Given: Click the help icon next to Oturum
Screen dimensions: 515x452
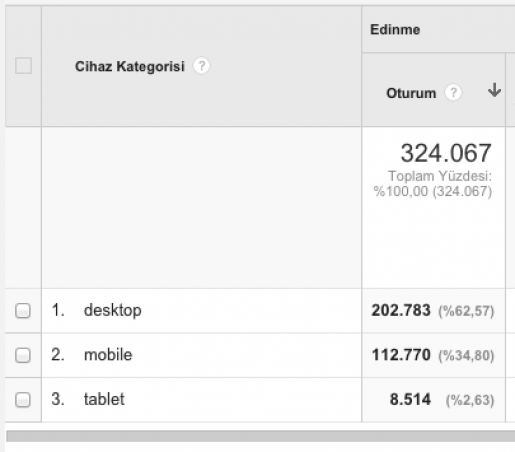Looking at the screenshot, I should [x=453, y=93].
